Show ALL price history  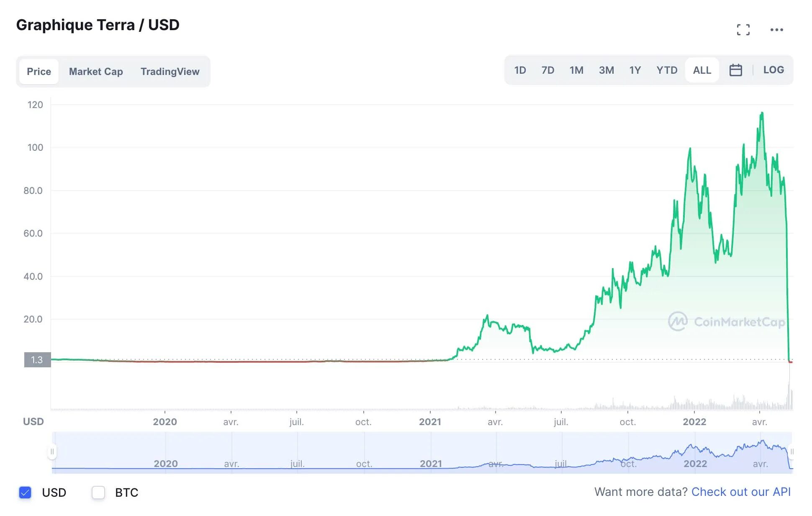click(702, 70)
